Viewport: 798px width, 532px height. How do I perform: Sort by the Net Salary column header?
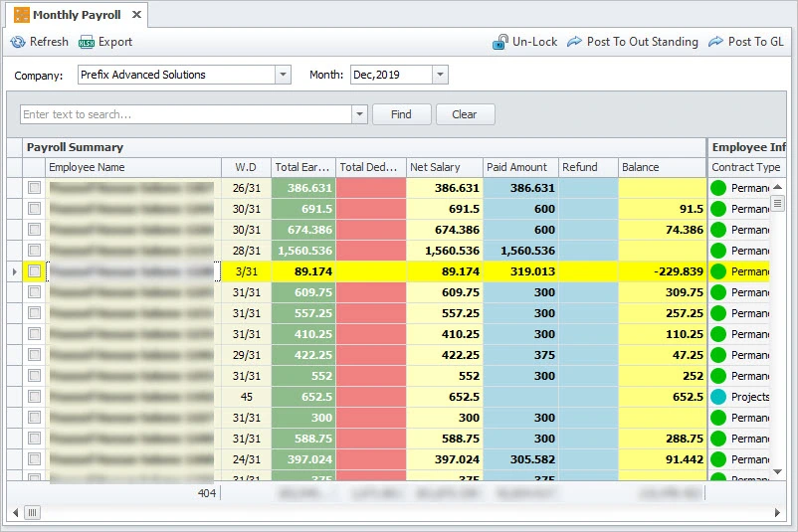point(445,167)
